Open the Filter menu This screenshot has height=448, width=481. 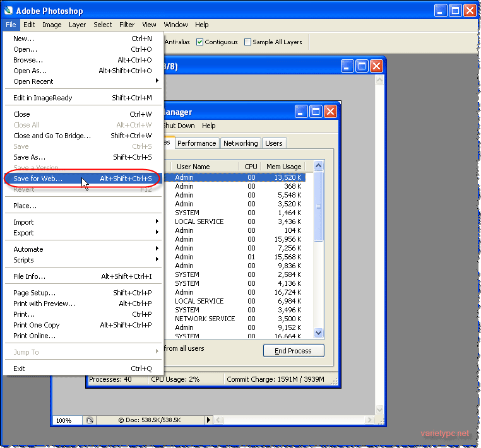(x=127, y=25)
